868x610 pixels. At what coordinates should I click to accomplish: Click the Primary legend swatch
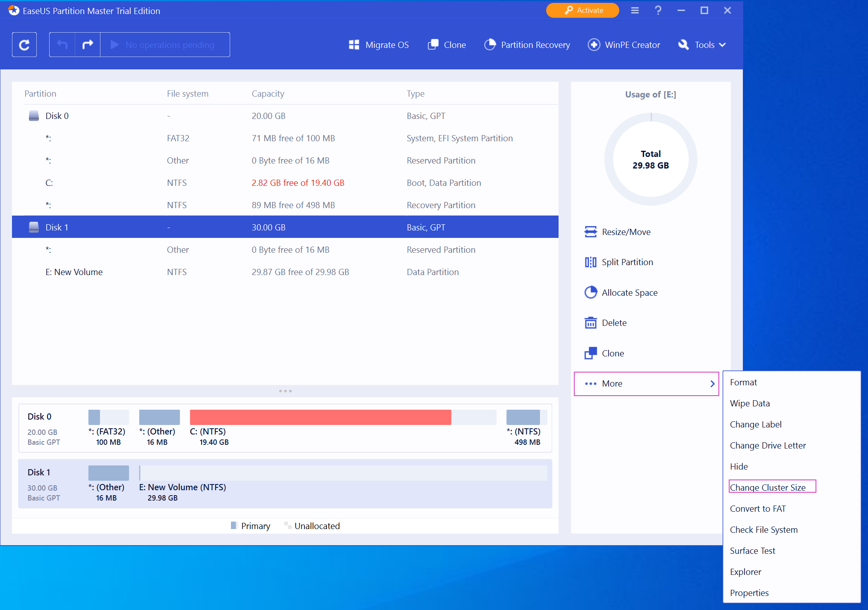point(233,525)
